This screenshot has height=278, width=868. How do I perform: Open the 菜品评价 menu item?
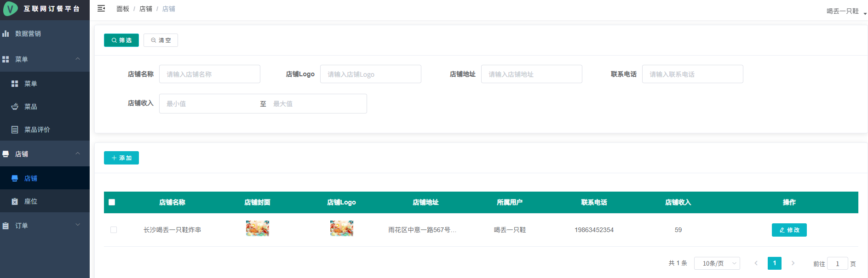coord(45,130)
